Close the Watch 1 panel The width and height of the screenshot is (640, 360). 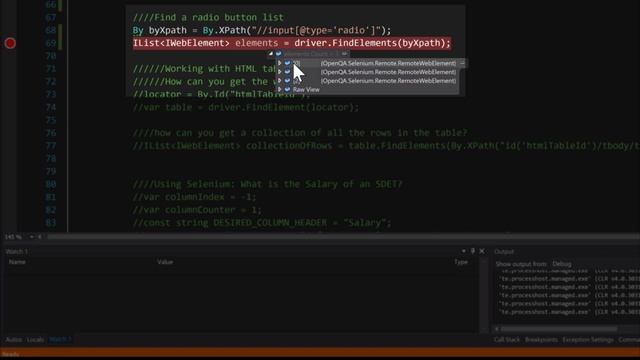tap(482, 251)
